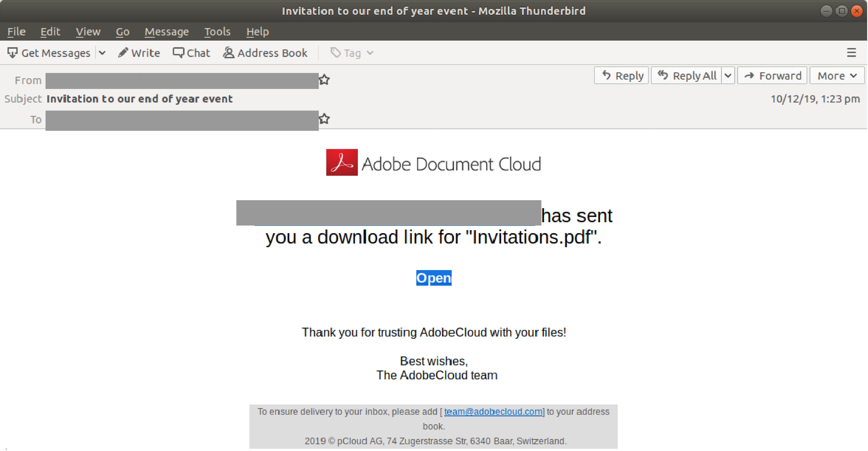Open the Help menu
This screenshot has width=868, height=451.
click(257, 32)
